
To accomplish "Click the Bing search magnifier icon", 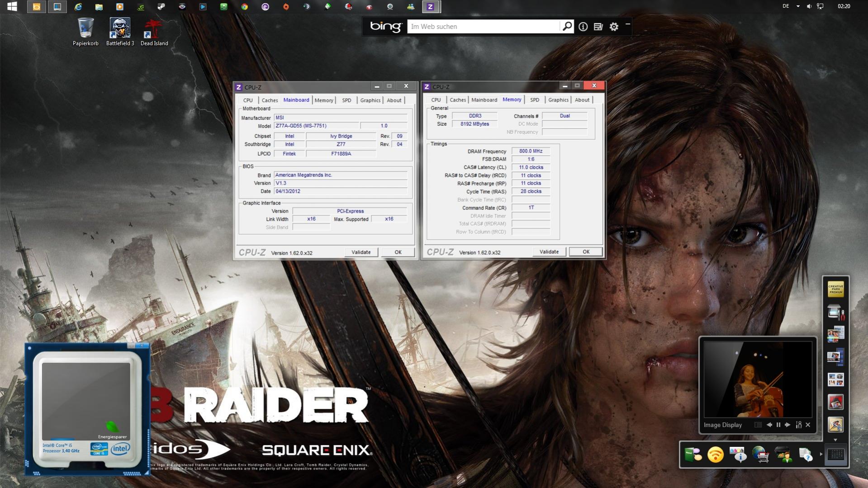I will (567, 27).
